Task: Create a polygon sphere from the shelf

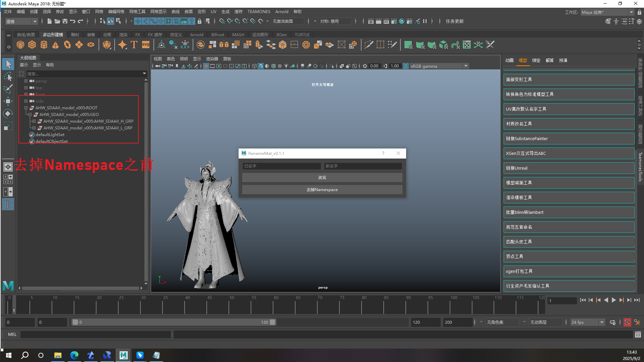Action: 20,45
